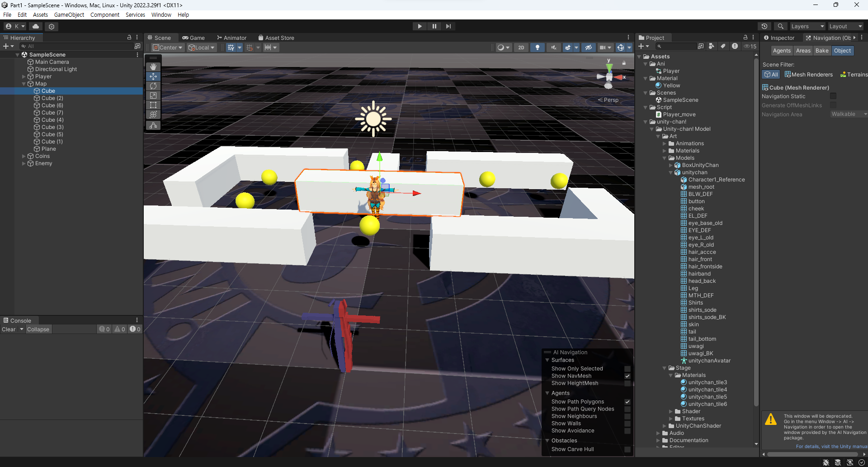The width and height of the screenshot is (868, 467).
Task: Select the combined Transform tool
Action: [153, 114]
